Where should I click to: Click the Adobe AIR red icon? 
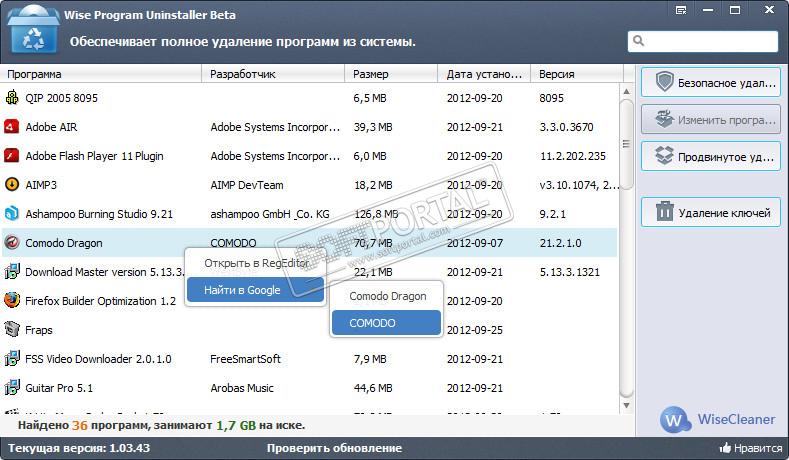tap(12, 126)
